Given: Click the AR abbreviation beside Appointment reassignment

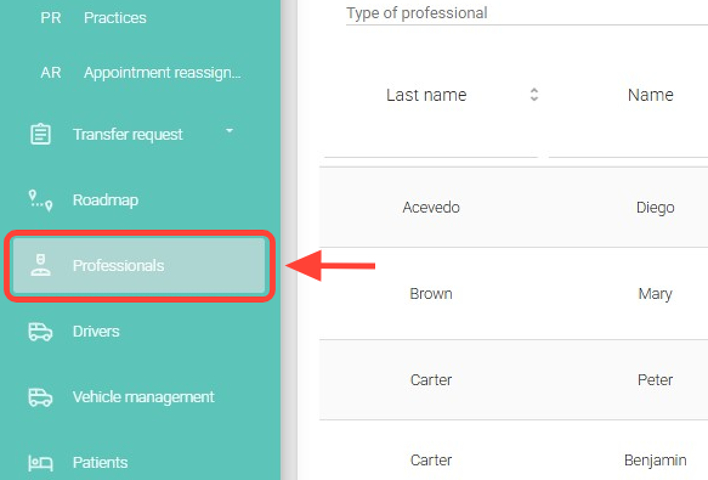Looking at the screenshot, I should [50, 73].
